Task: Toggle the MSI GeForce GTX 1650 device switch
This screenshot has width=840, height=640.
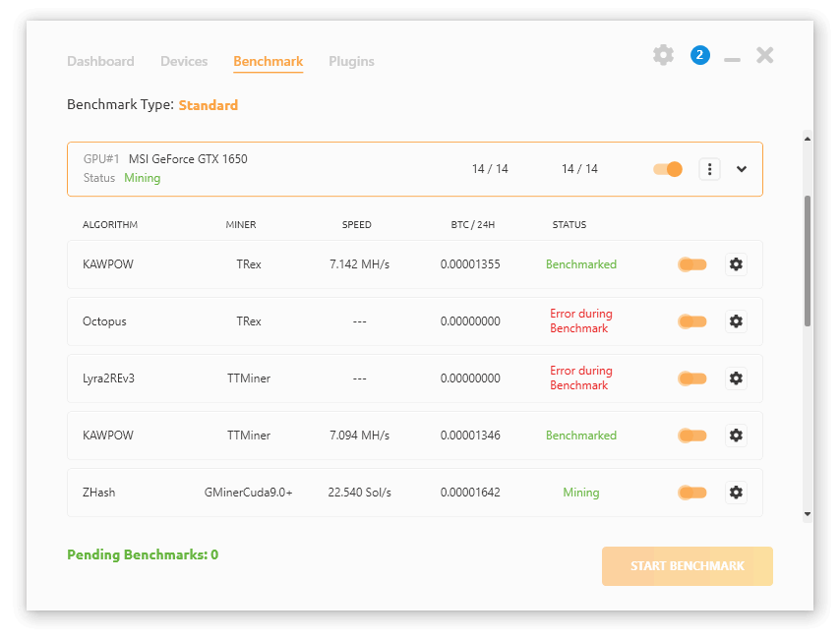Action: click(668, 169)
